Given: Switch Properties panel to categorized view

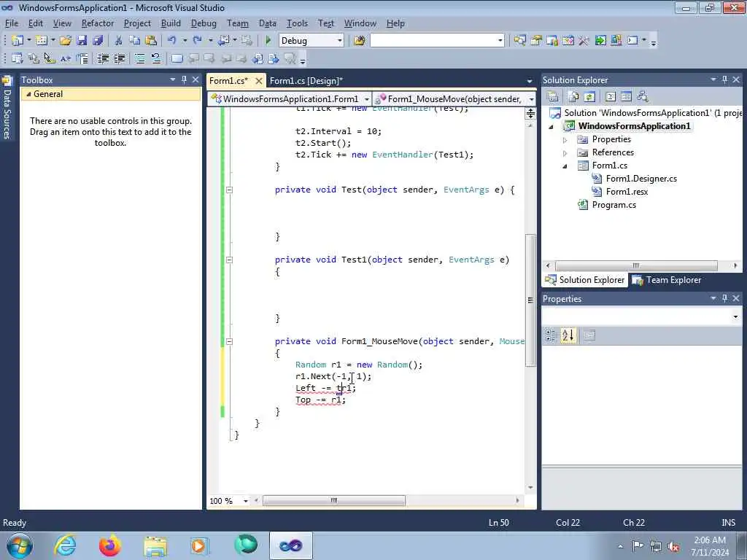Looking at the screenshot, I should pyautogui.click(x=551, y=335).
